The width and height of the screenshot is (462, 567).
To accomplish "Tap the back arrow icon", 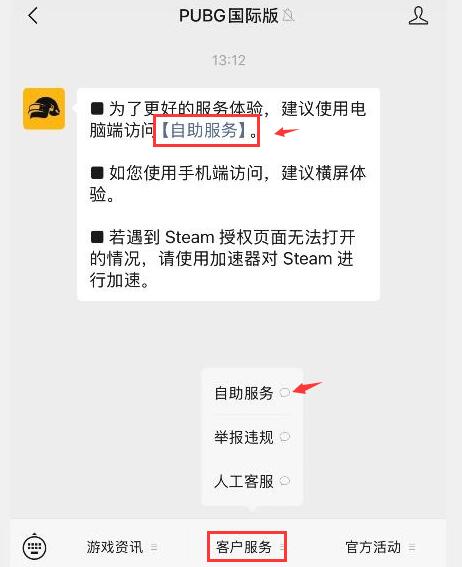I will pyautogui.click(x=33, y=16).
